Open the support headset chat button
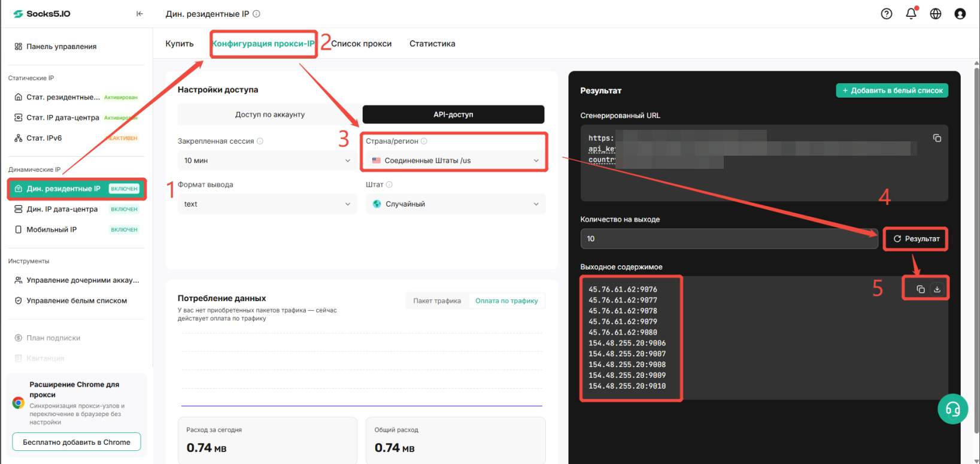 pos(952,409)
